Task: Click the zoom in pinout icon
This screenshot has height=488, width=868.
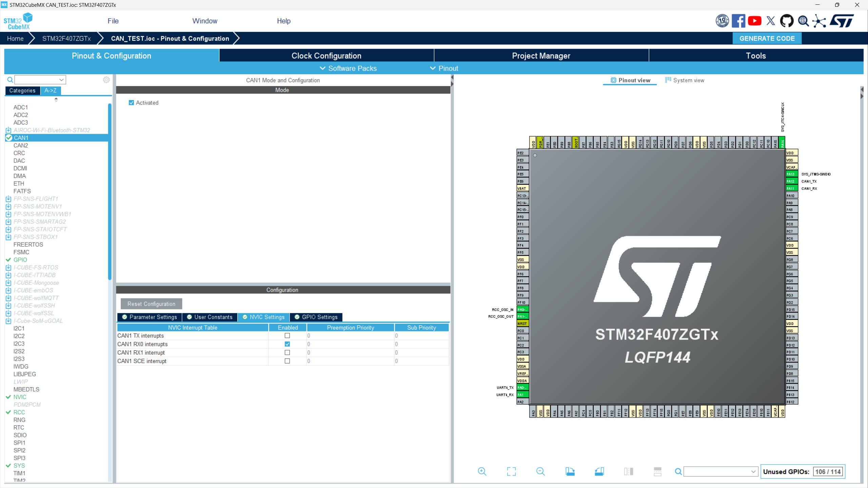Action: tap(482, 471)
